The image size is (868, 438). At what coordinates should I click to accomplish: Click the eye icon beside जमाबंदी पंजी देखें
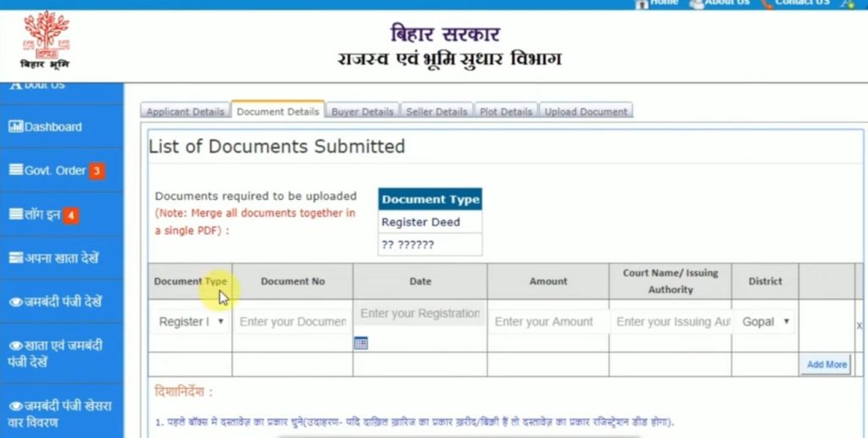(x=16, y=302)
